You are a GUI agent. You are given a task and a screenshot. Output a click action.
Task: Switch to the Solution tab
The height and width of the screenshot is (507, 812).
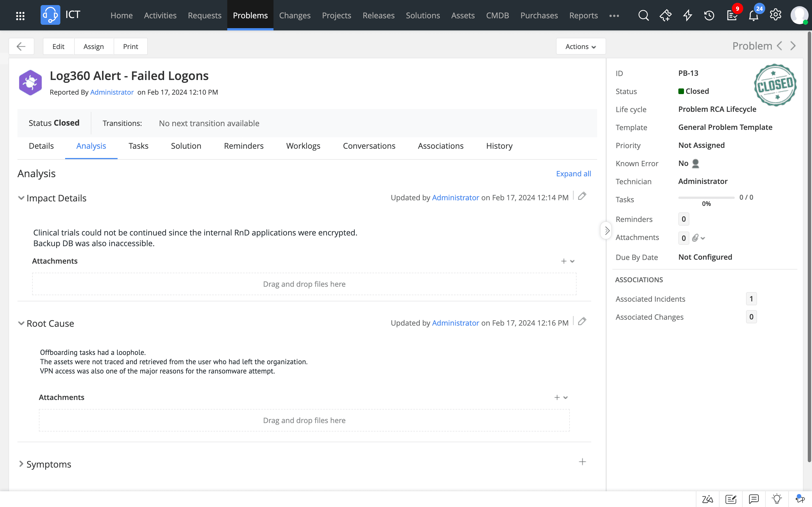click(x=186, y=146)
